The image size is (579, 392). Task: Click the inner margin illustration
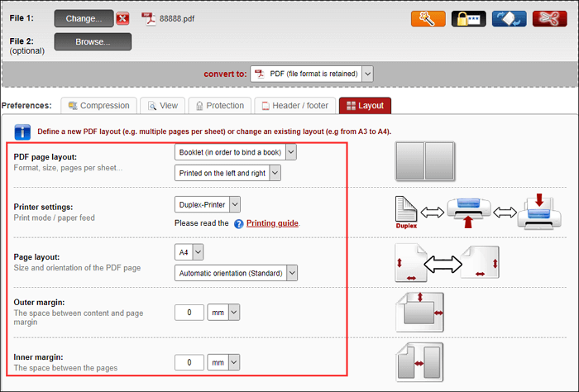click(x=419, y=362)
